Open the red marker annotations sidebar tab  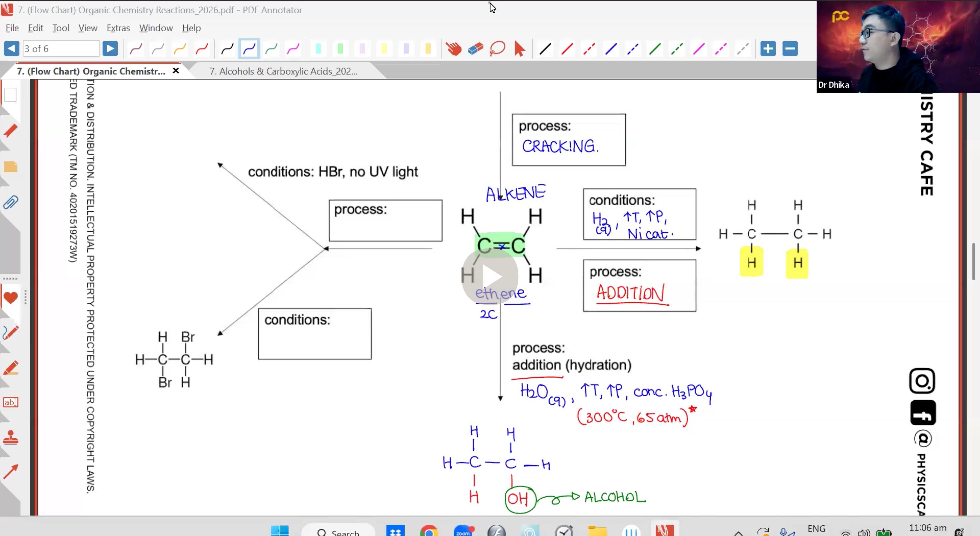(10, 130)
